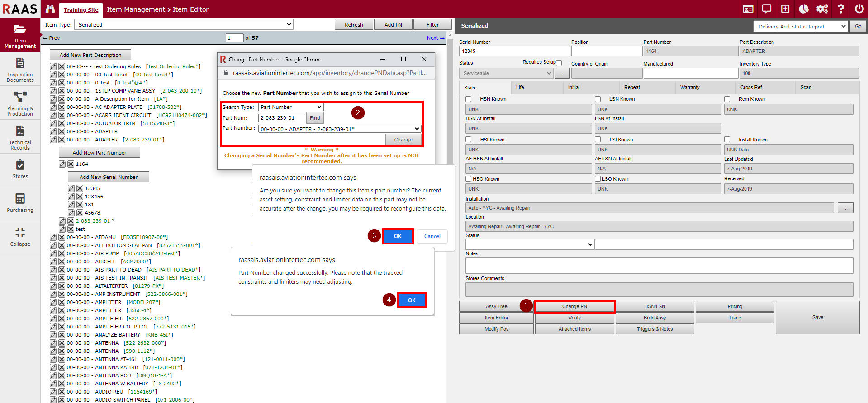Click the binoculars search icon

click(50, 9)
